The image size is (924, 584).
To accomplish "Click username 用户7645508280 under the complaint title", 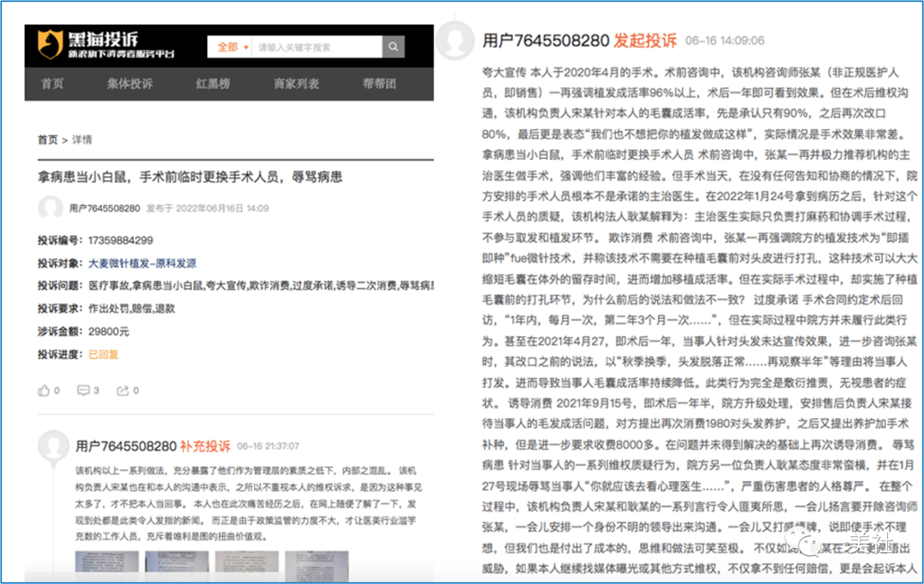I will tap(104, 208).
